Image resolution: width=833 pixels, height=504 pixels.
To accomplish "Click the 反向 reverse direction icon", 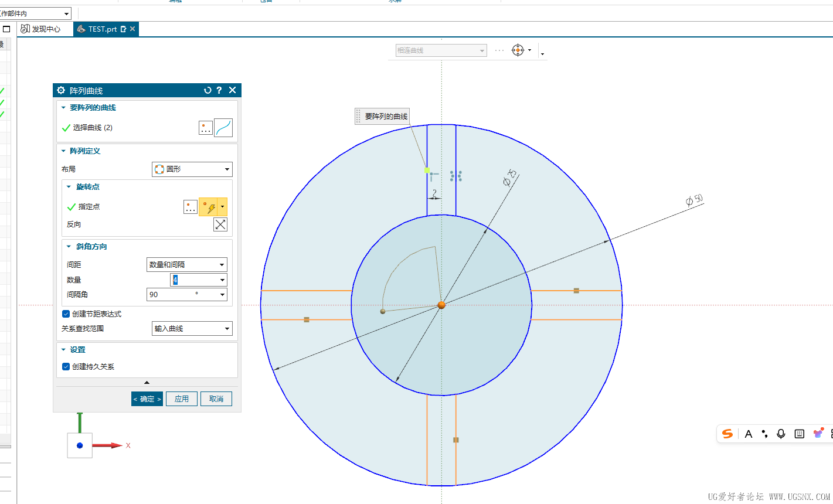I will pos(220,224).
